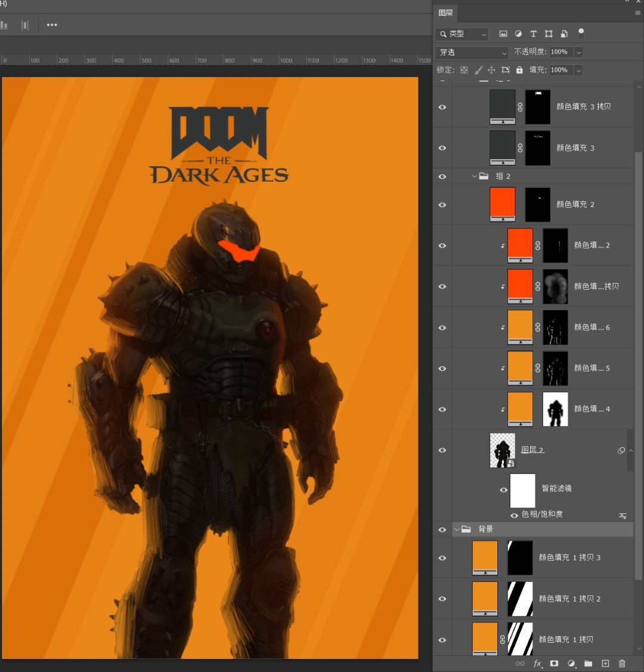
Task: Open the 不透明度 opacity dropdown arrow
Action: (578, 52)
